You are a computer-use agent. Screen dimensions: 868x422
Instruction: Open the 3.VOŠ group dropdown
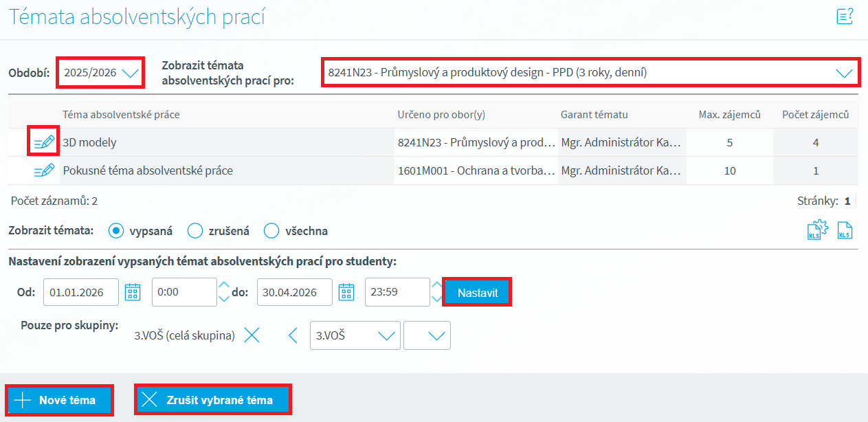(355, 335)
